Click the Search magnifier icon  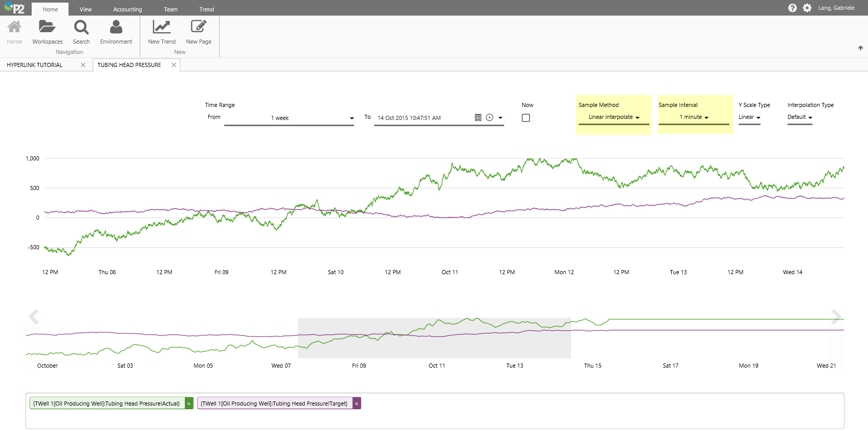81,27
